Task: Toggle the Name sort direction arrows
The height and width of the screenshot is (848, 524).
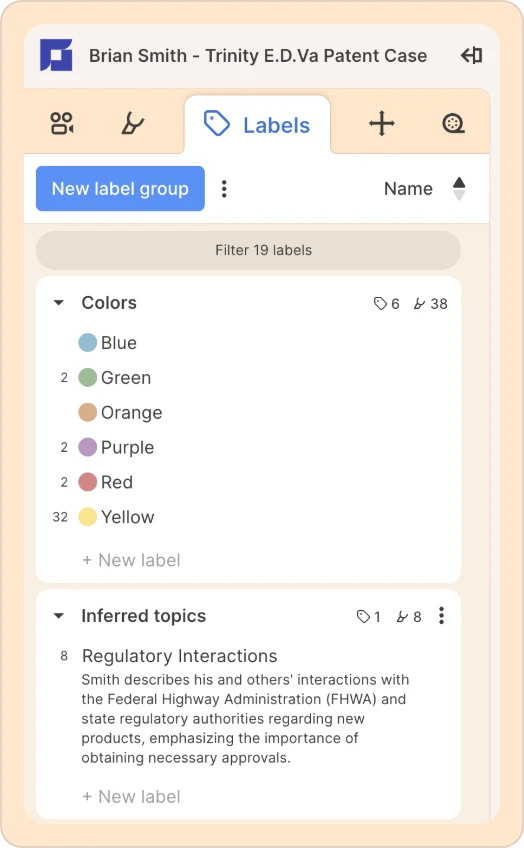Action: (459, 189)
